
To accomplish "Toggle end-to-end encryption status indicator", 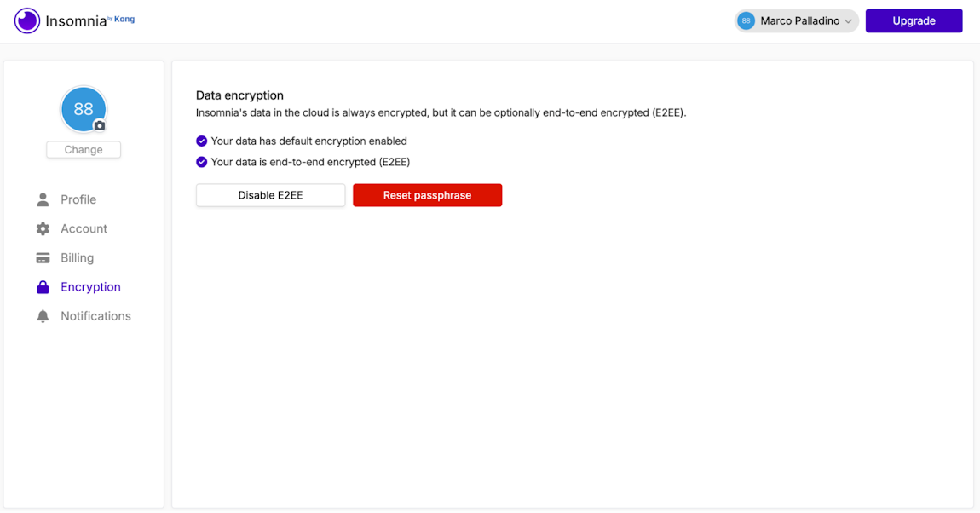I will coord(201,161).
